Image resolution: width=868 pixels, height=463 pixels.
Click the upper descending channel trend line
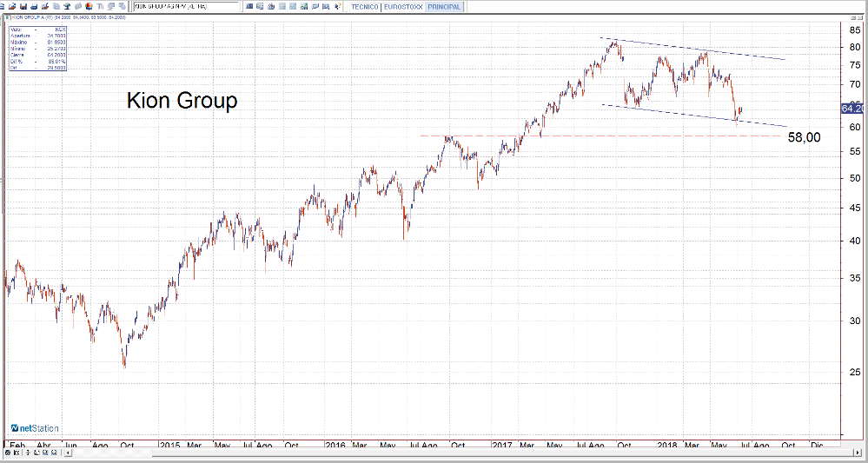click(692, 49)
